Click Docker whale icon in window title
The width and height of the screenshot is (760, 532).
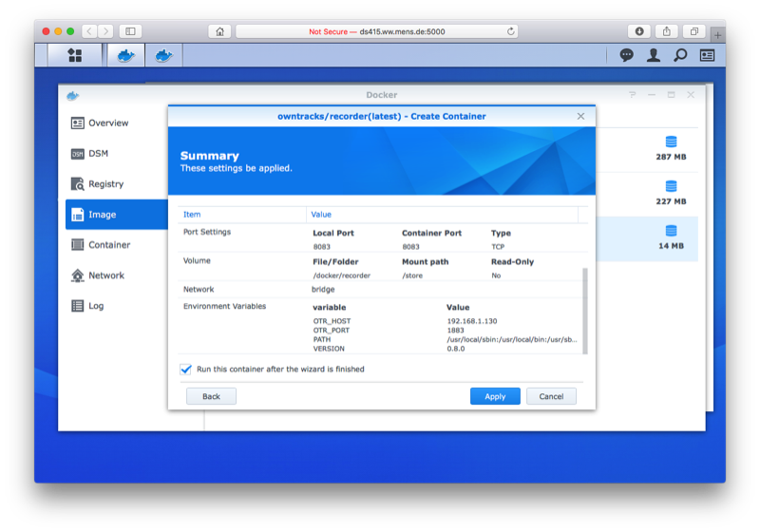[x=73, y=95]
